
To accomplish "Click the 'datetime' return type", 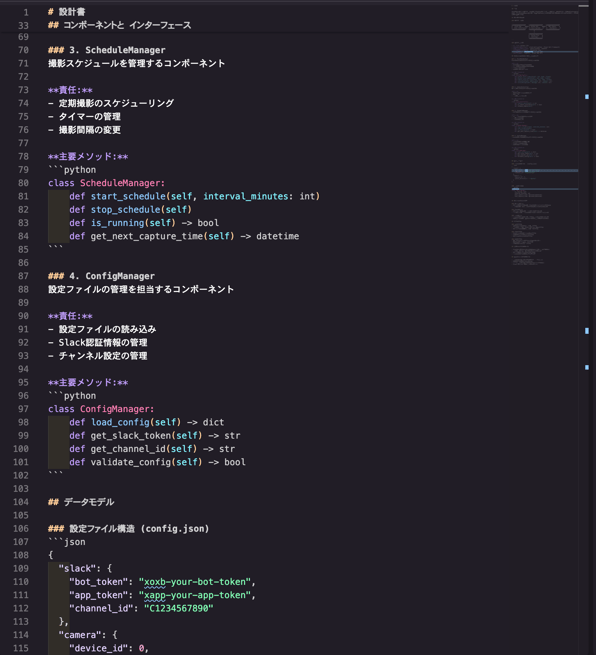I will pyautogui.click(x=278, y=236).
